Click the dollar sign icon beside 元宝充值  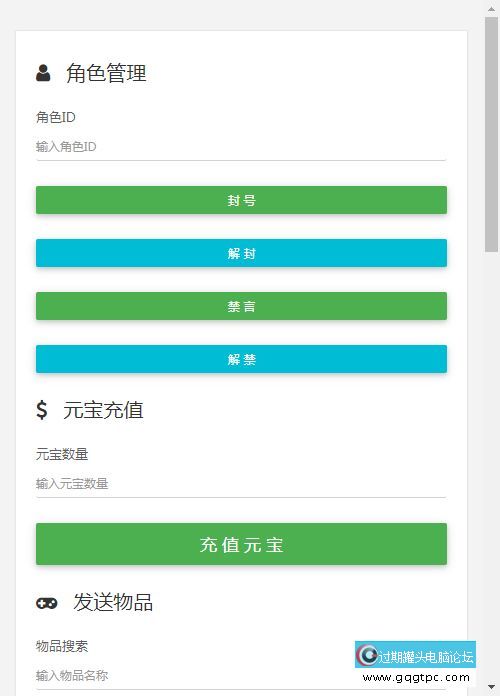click(x=42, y=410)
